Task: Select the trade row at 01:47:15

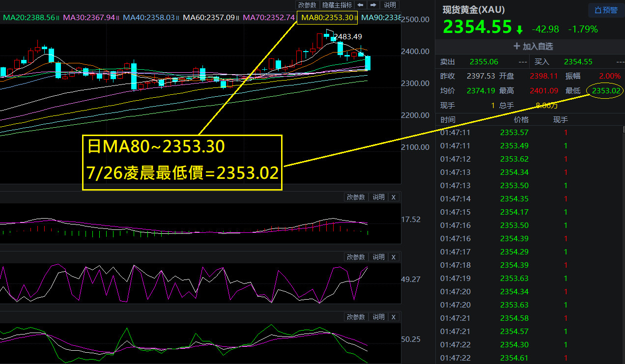Action: [x=530, y=212]
